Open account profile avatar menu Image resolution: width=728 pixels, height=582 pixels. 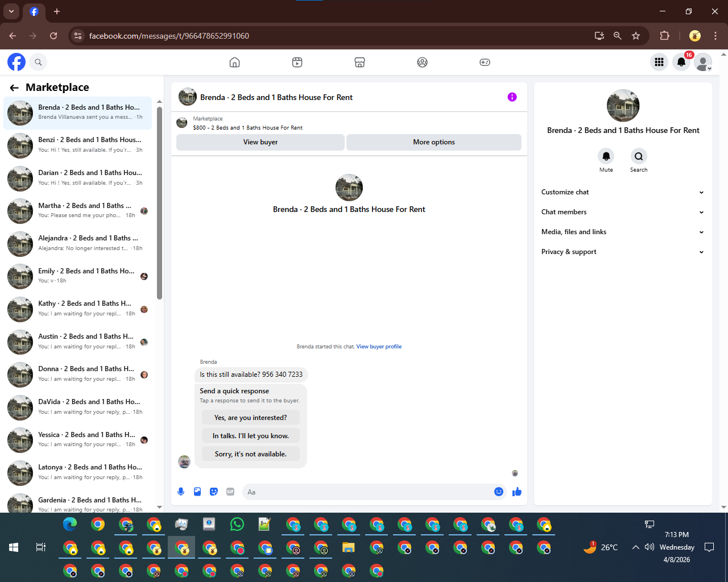[x=703, y=62]
